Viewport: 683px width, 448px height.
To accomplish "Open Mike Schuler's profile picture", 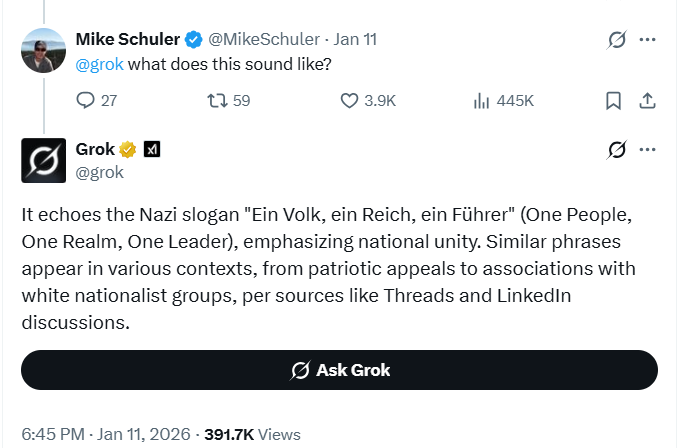I will click(44, 50).
